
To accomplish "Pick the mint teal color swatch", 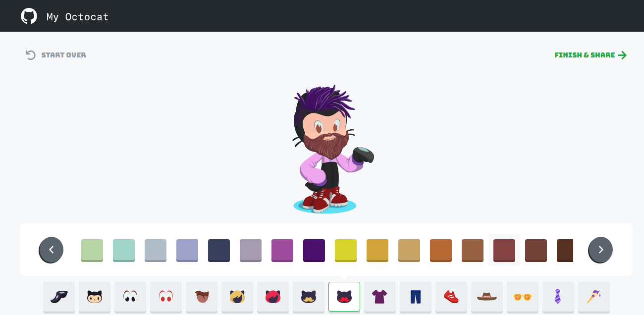I will (x=124, y=250).
